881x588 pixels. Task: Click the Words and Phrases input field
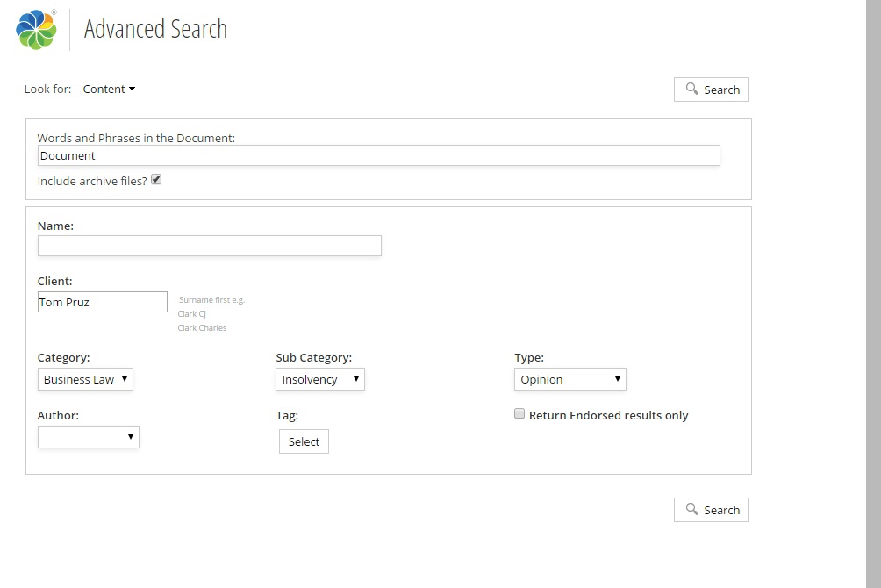pyautogui.click(x=379, y=155)
